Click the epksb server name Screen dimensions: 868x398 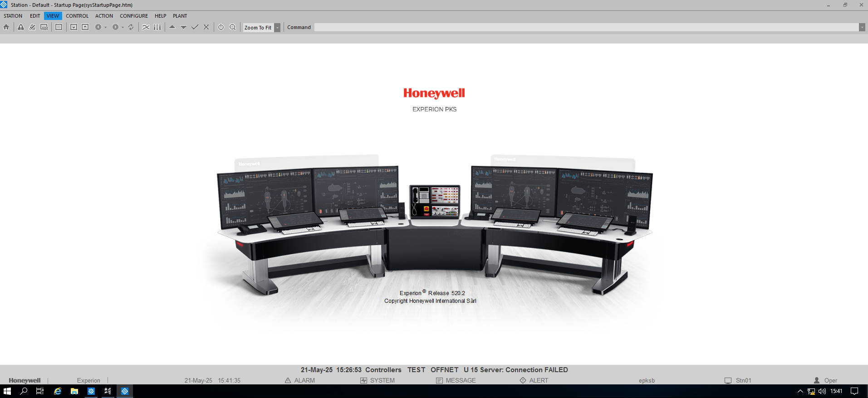[x=647, y=380]
